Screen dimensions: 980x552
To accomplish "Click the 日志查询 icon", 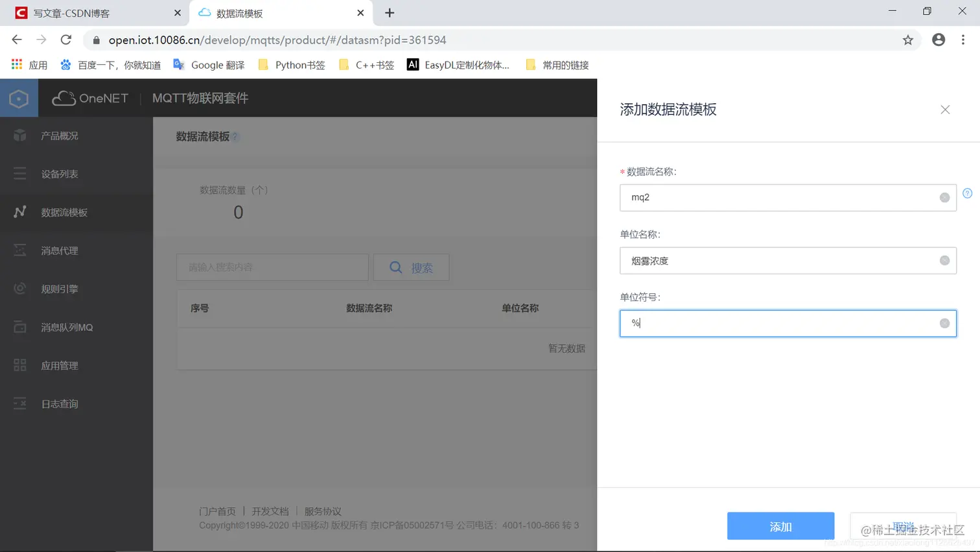I will (x=20, y=403).
